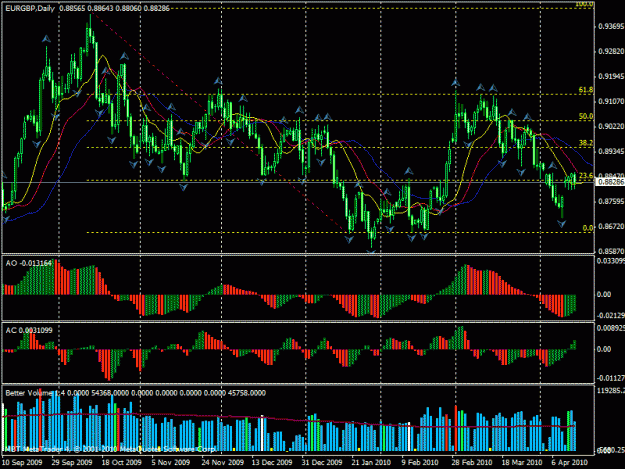This screenshot has width=625, height=469.
Task: Select the 38.2 Fibonacci level label
Action: (586, 143)
